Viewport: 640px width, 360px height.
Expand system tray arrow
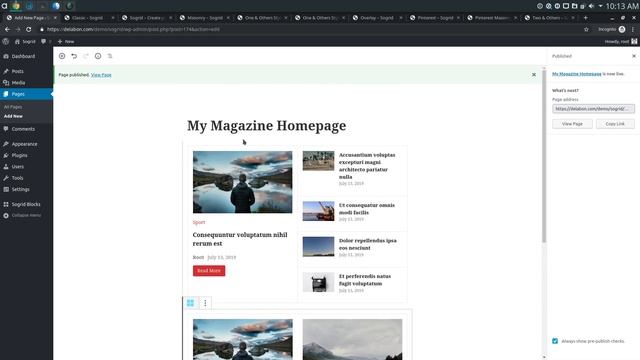click(600, 6)
